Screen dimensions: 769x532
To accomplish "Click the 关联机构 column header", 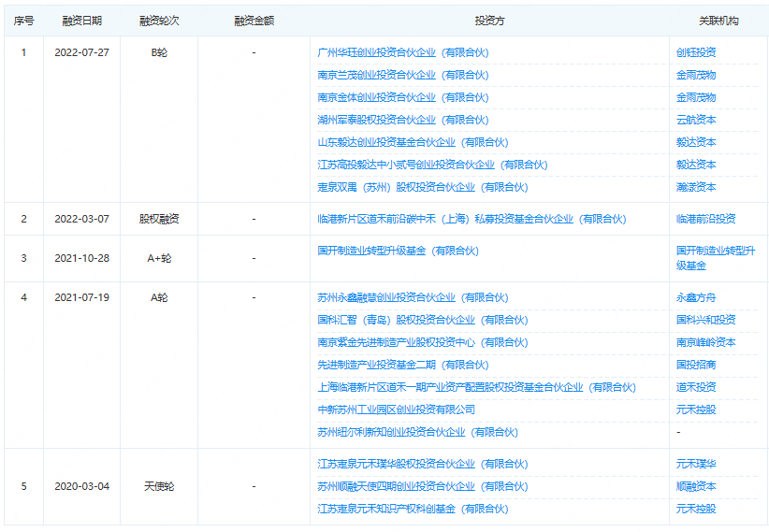I will tap(718, 20).
